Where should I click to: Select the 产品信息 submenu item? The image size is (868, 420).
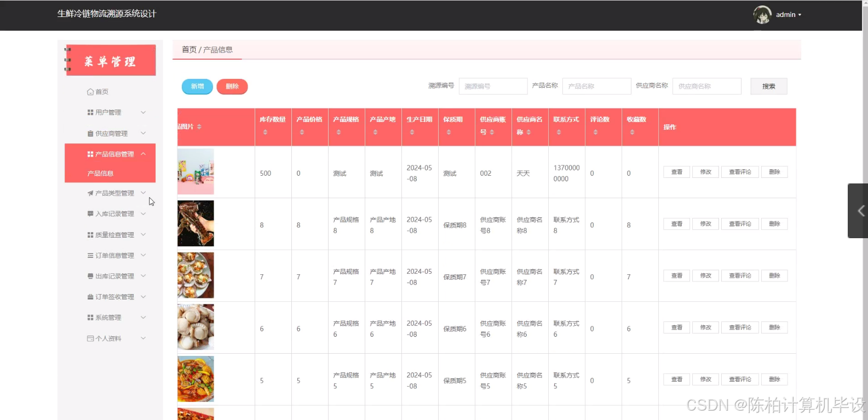(110, 174)
